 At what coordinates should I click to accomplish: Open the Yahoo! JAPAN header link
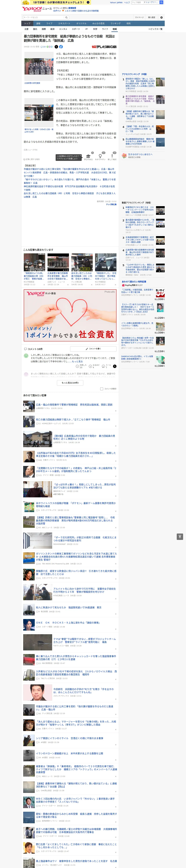(x=116, y=2)
